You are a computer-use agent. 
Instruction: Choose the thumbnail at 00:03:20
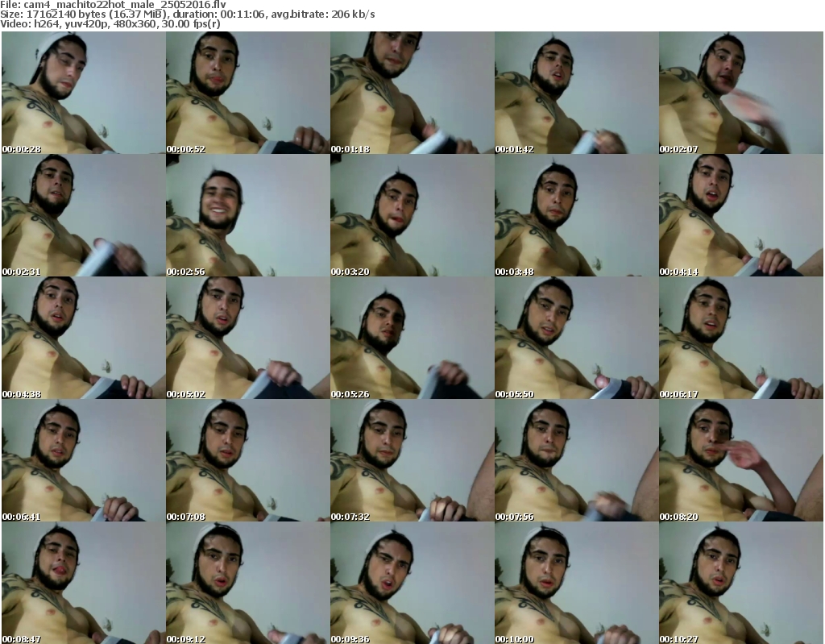pyautogui.click(x=412, y=215)
